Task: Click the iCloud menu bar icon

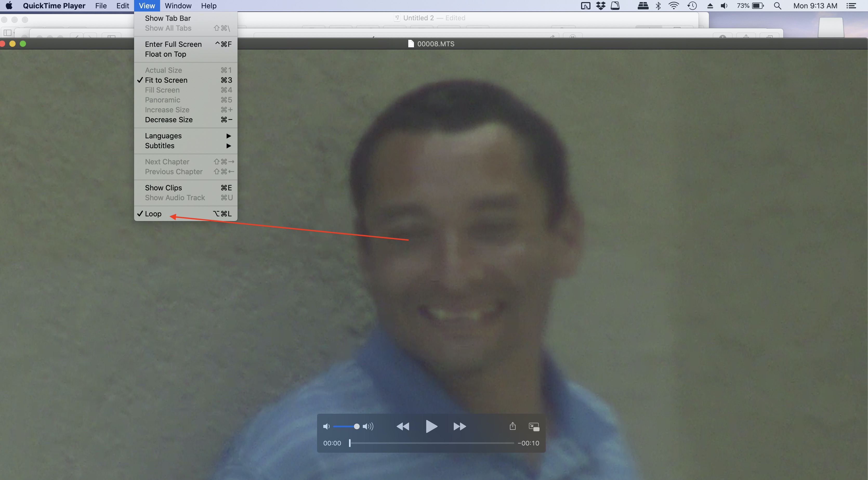Action: point(616,7)
